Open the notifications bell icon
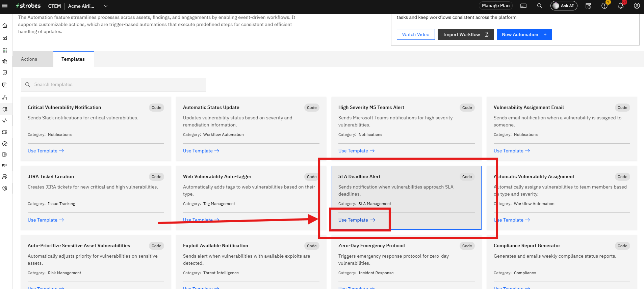Screen dimensions: 644x289 click(621, 6)
